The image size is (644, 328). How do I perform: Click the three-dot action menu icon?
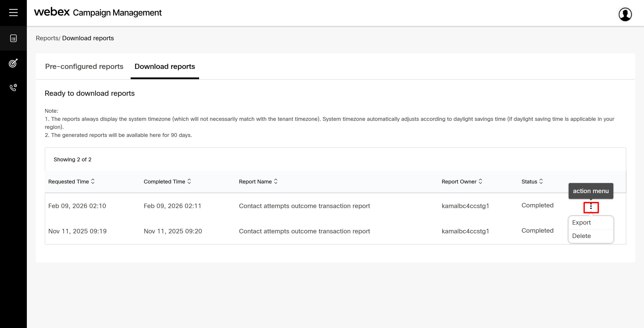point(591,207)
